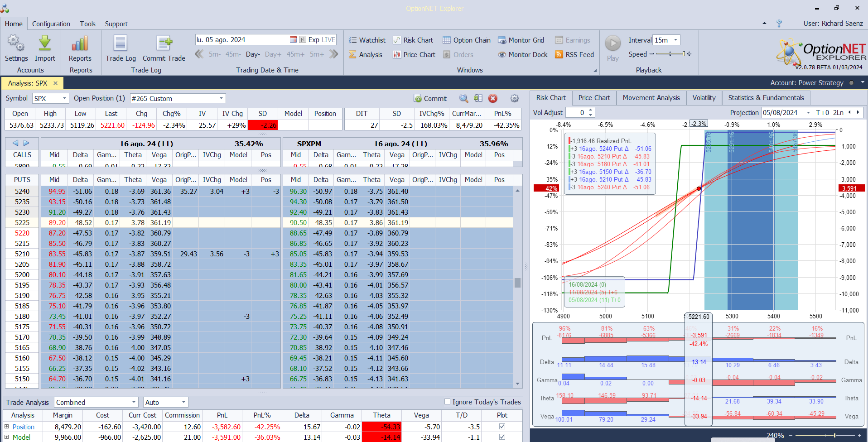Switch to Statistics & Fundamentals tab
This screenshot has width=868, height=442.
tap(766, 98)
